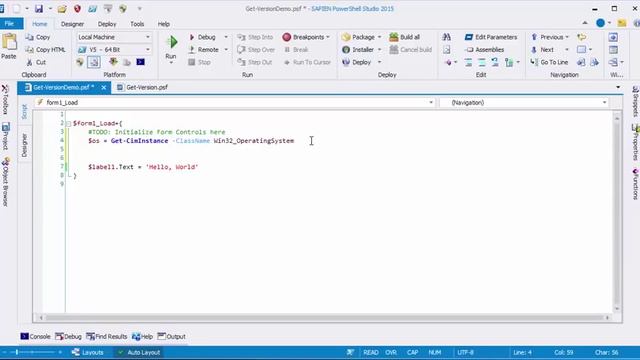Switch to the Tools ribbon tab
Viewport: 640px width, 360px height.
[137, 24]
